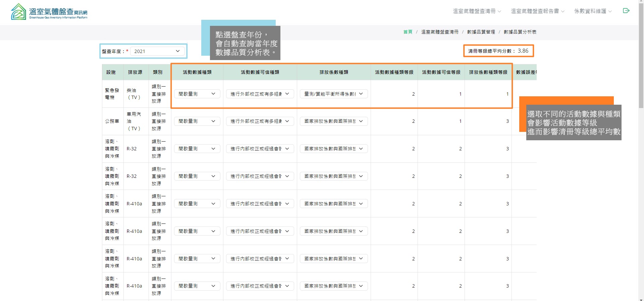Expand the 係數資料維護 menu
The image size is (644, 301).
(593, 11)
